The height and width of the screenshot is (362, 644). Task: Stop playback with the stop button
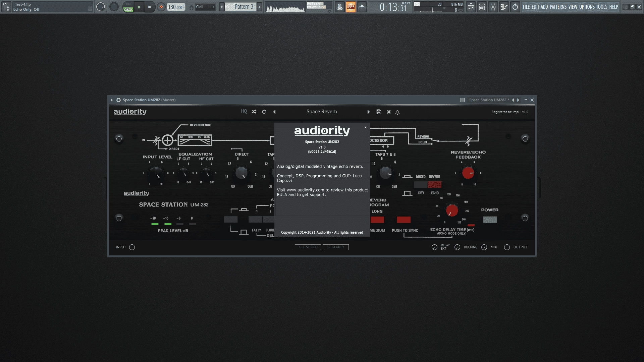point(150,7)
